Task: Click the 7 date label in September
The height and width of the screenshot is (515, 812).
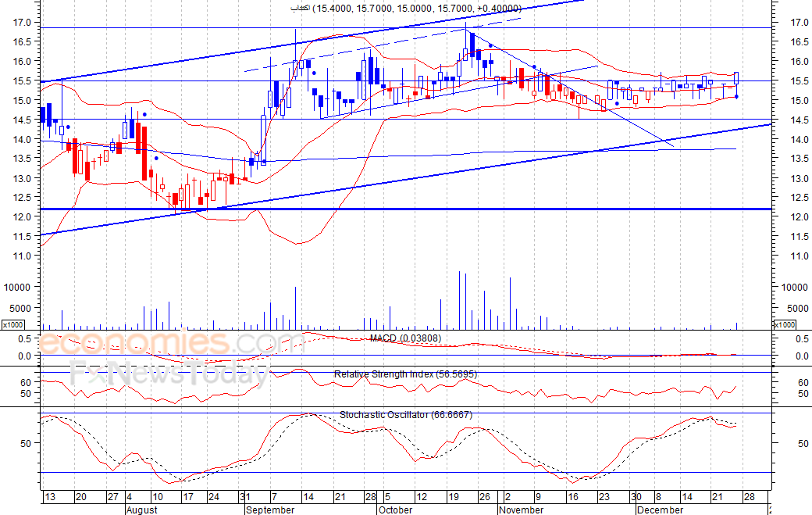Action: click(x=274, y=497)
